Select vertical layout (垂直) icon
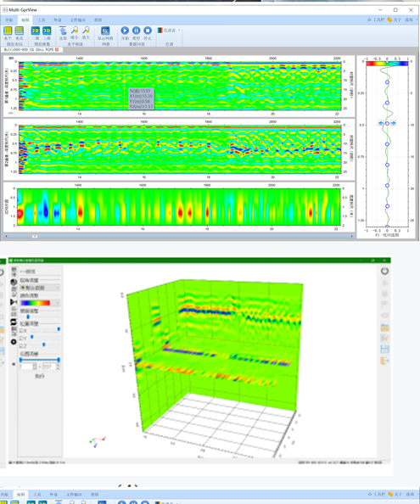420x504 pixels. 20,31
